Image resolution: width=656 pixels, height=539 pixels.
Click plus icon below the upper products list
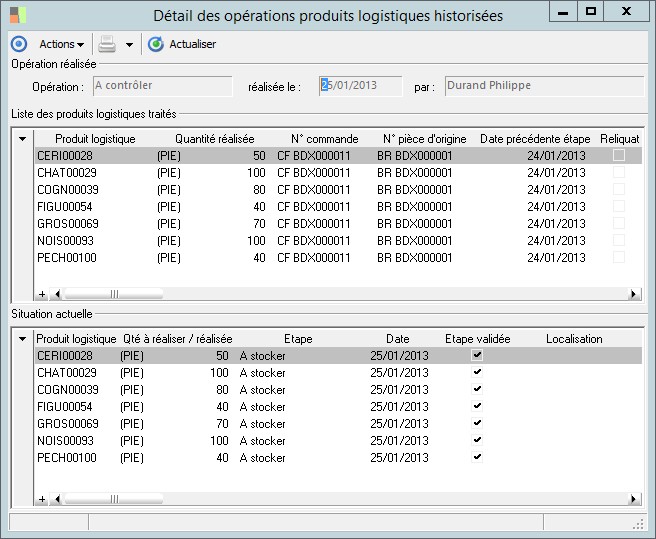[42, 294]
